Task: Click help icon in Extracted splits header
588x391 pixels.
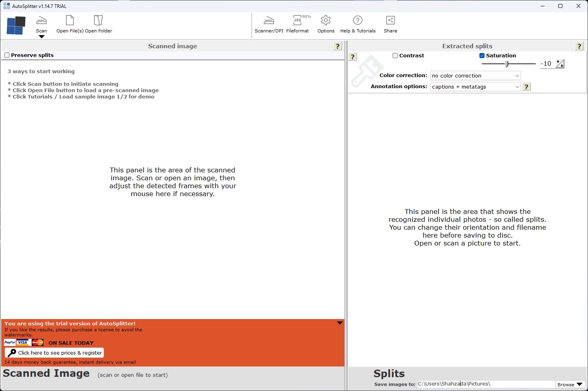Action: tap(579, 46)
